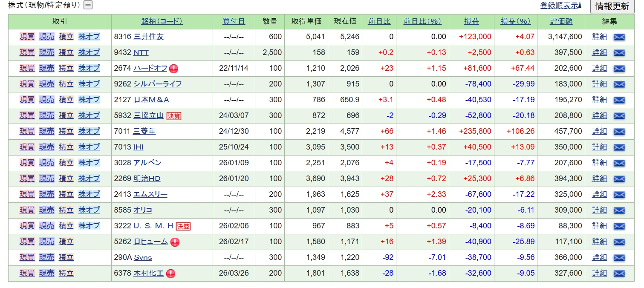Viewport: 644px width, 288px height.
Task: Click 現売 for the エムスリー row
Action: pos(46,194)
